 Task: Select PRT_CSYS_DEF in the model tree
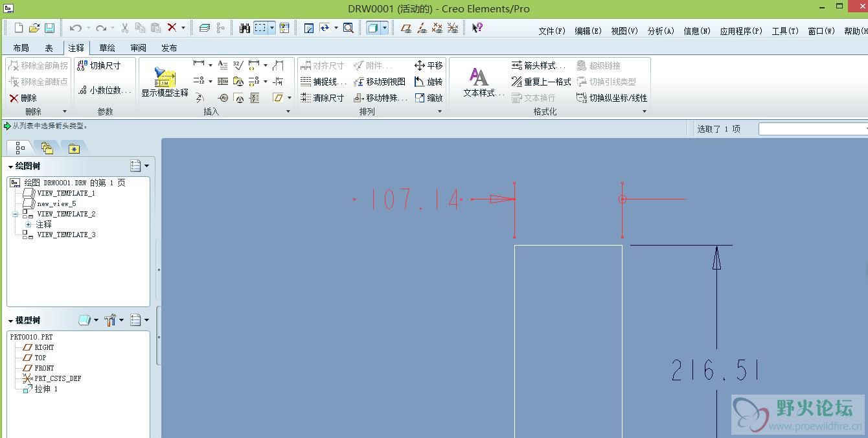[x=52, y=378]
